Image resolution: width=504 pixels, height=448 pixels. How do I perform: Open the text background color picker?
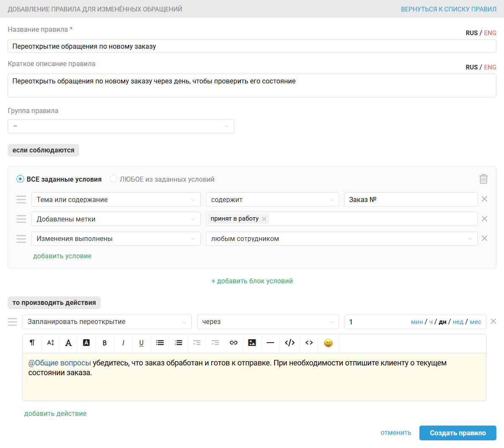click(x=86, y=343)
